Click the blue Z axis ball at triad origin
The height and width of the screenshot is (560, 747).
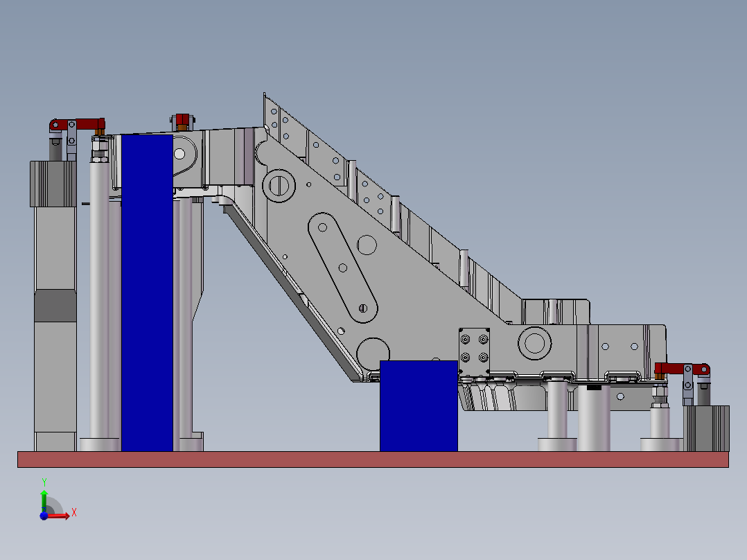(44, 516)
